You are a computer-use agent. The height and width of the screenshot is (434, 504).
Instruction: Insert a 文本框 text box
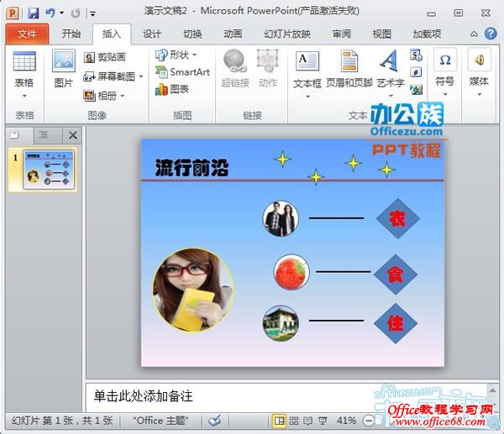[307, 71]
